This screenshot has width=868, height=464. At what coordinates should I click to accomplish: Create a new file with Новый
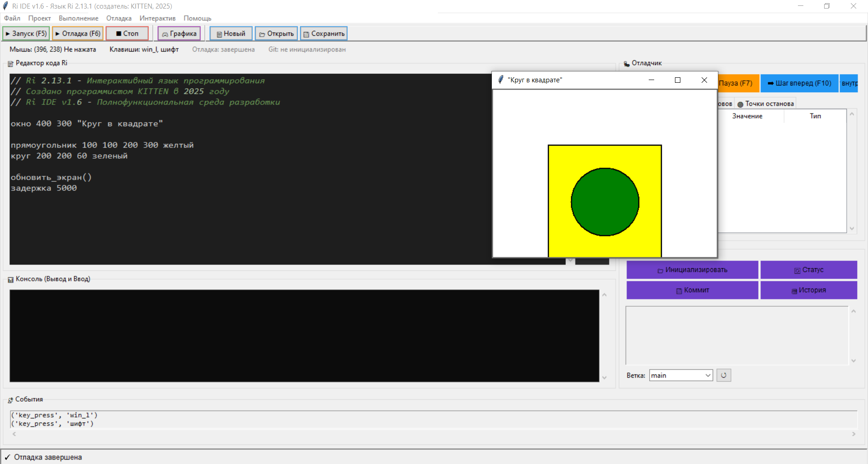click(x=231, y=33)
